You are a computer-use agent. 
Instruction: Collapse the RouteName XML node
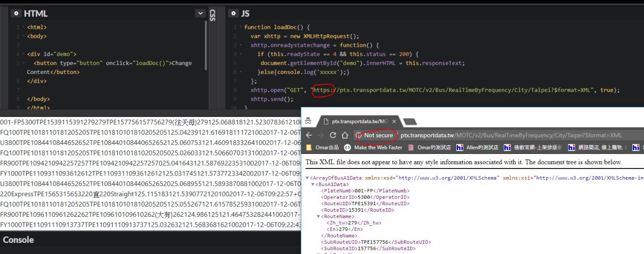coord(318,216)
